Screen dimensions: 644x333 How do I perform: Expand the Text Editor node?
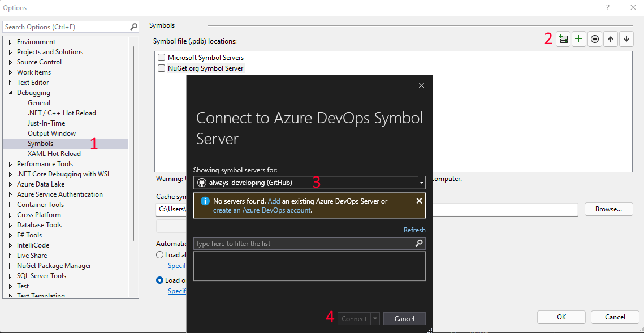11,83
